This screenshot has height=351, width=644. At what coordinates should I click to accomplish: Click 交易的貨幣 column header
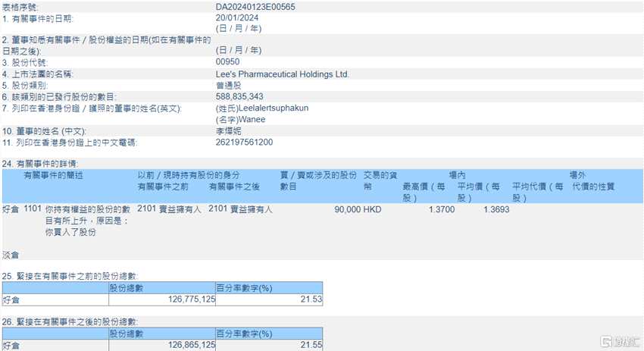pos(380,181)
